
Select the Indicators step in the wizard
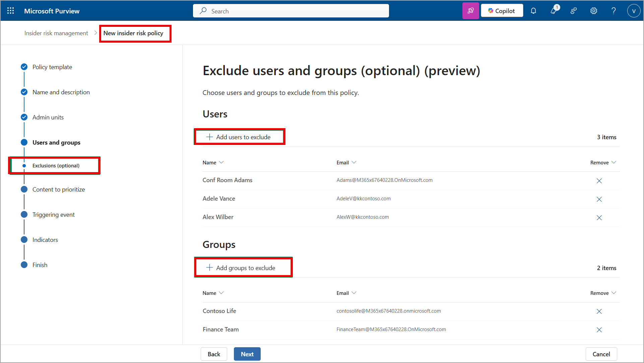click(45, 240)
